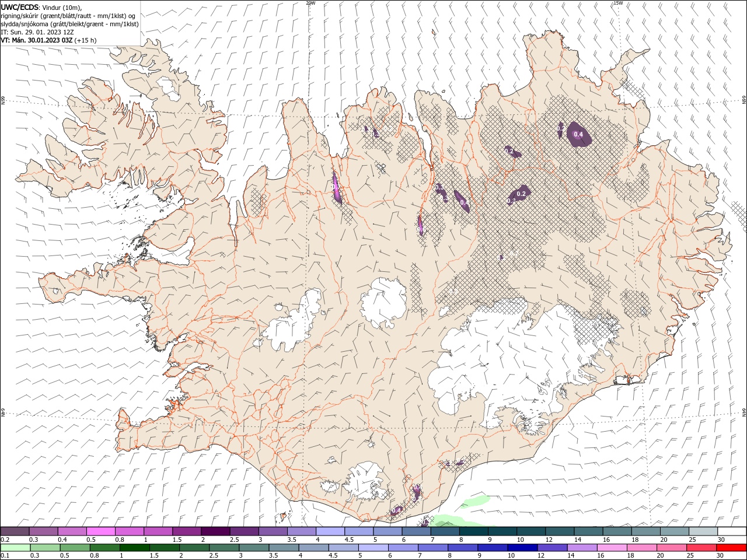The width and height of the screenshot is (747, 560).
Task: Click the 'slydda/snjókoma' legend description line
Action: click(70, 24)
